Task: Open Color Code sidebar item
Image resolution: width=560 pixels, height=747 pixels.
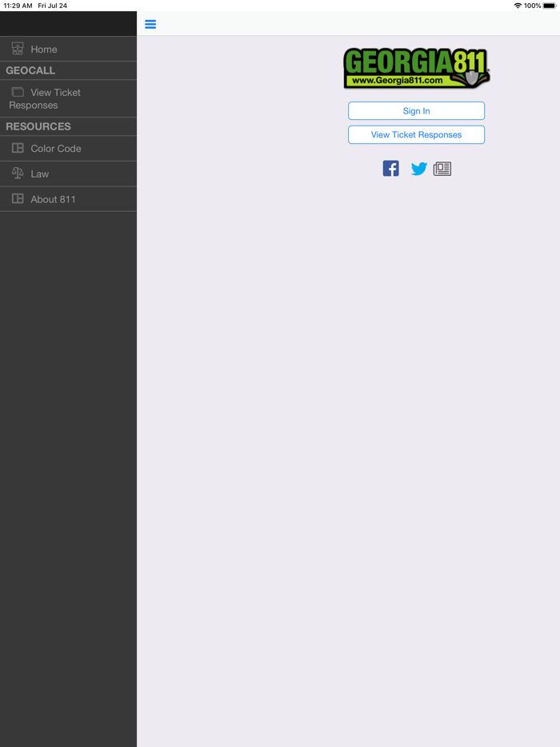Action: [x=68, y=148]
